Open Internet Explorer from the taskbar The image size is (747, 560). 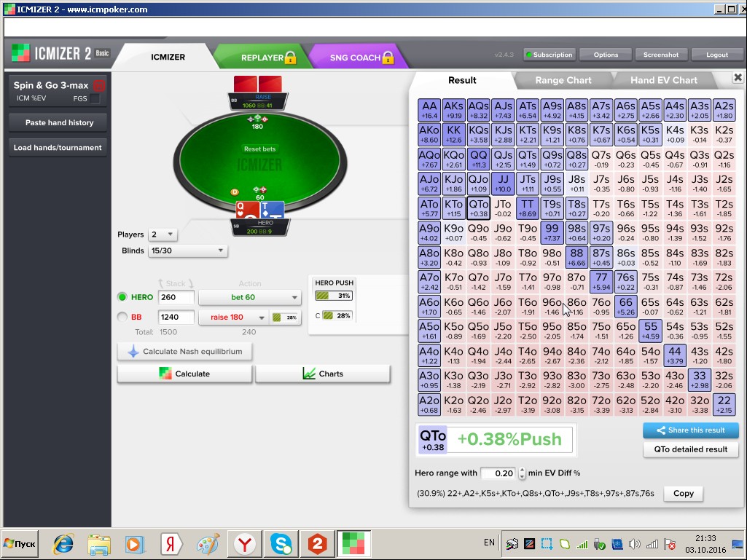63,543
